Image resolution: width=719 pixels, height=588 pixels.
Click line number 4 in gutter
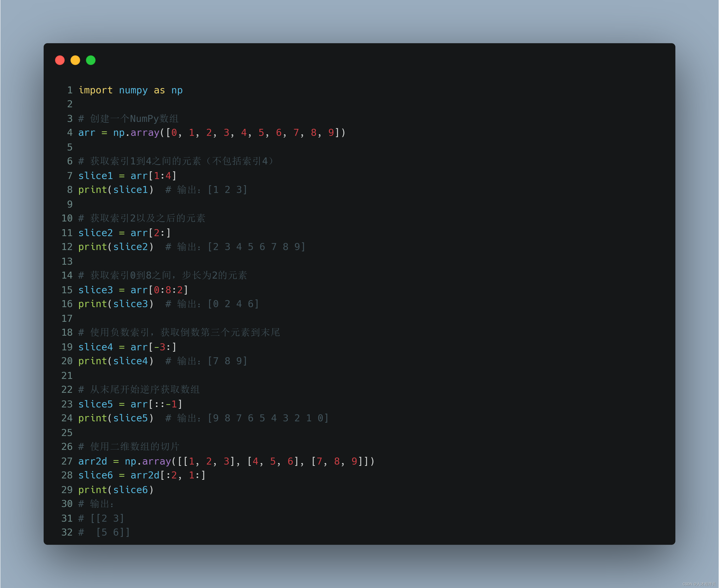click(x=70, y=133)
